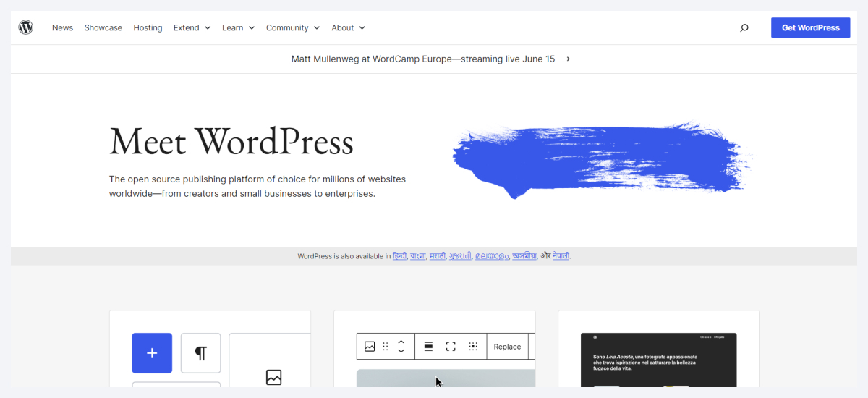Open the Learn dropdown menu
Viewport: 868px width, 398px height.
(x=238, y=27)
